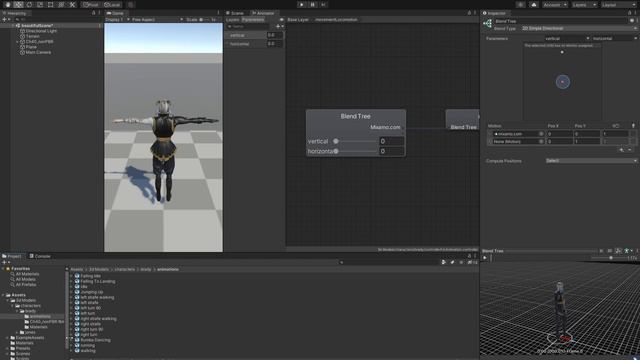The width and height of the screenshot is (640, 360).
Task: Click the Play button in the top toolbar
Action: click(301, 4)
